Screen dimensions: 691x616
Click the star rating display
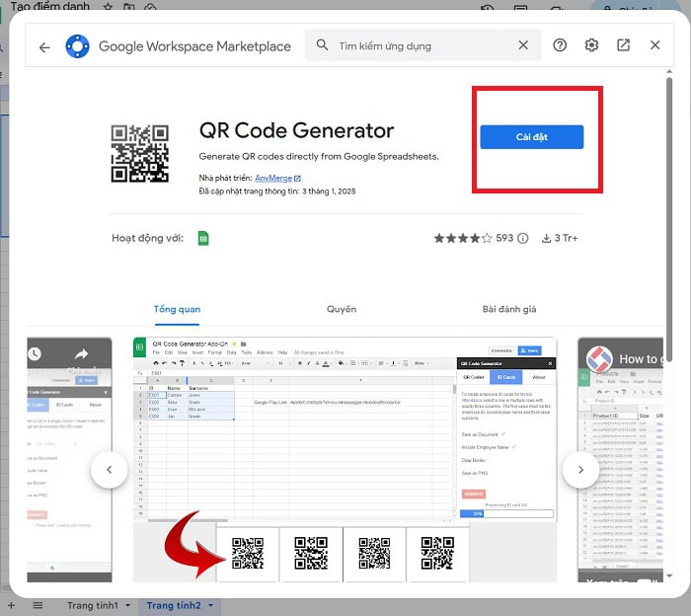click(x=463, y=238)
